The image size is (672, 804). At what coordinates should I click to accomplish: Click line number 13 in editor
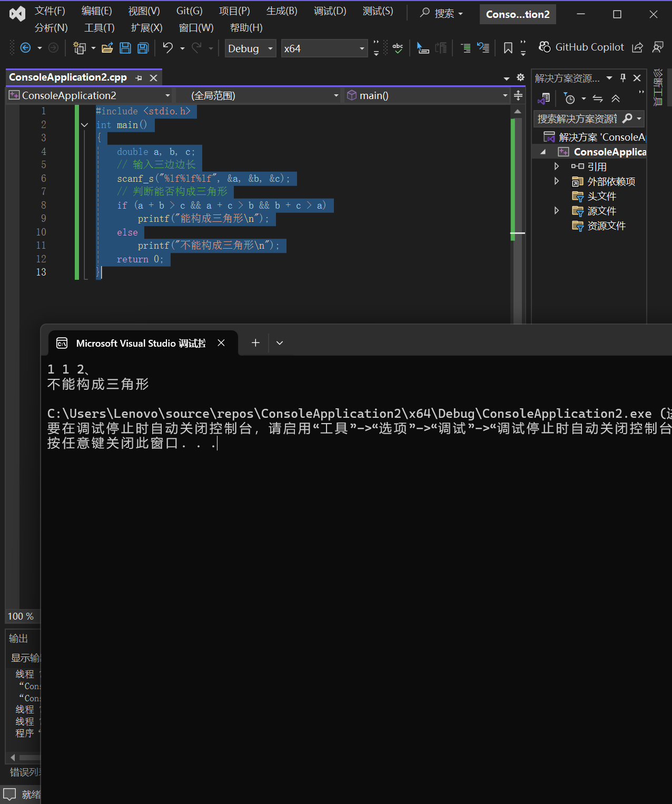pyautogui.click(x=41, y=272)
